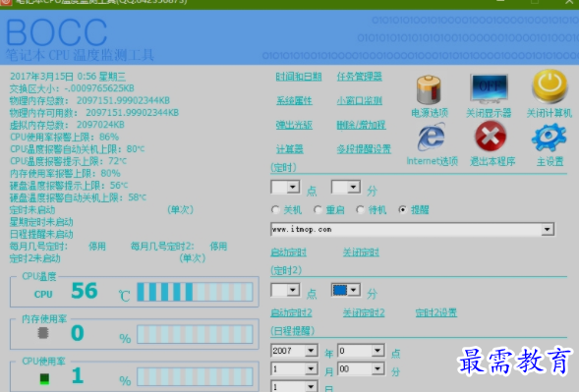The width and height of the screenshot is (579, 392).
Task: Click the 星期定时未启动 status text
Action: point(41,222)
